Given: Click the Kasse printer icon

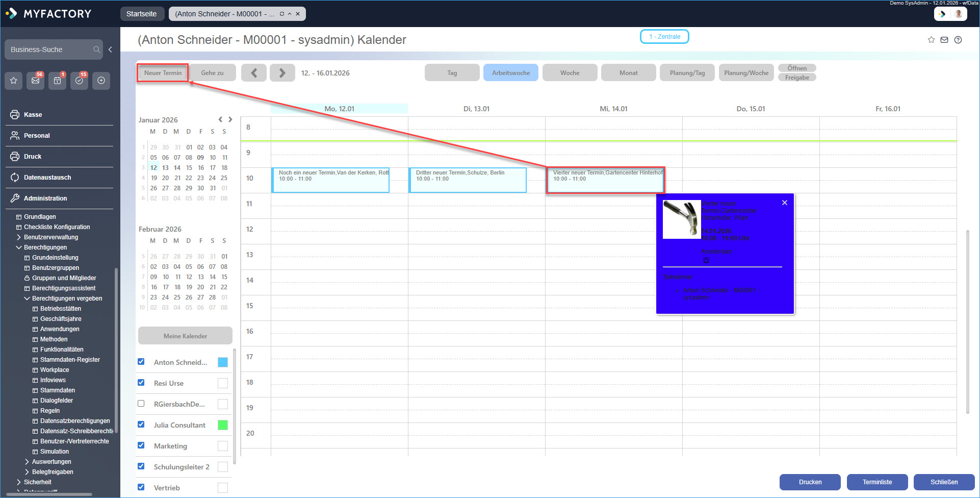Looking at the screenshot, I should [x=15, y=115].
